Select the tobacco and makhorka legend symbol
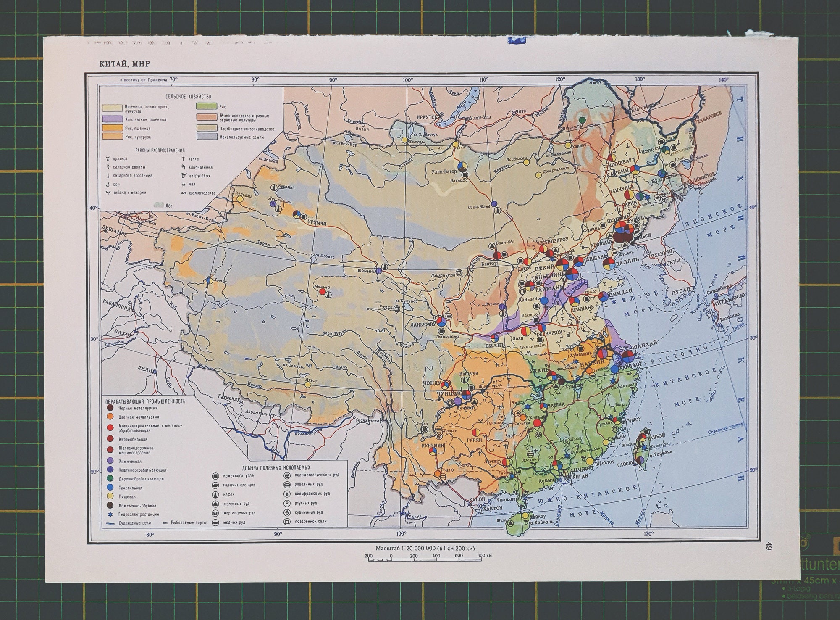The image size is (840, 620). [108, 193]
